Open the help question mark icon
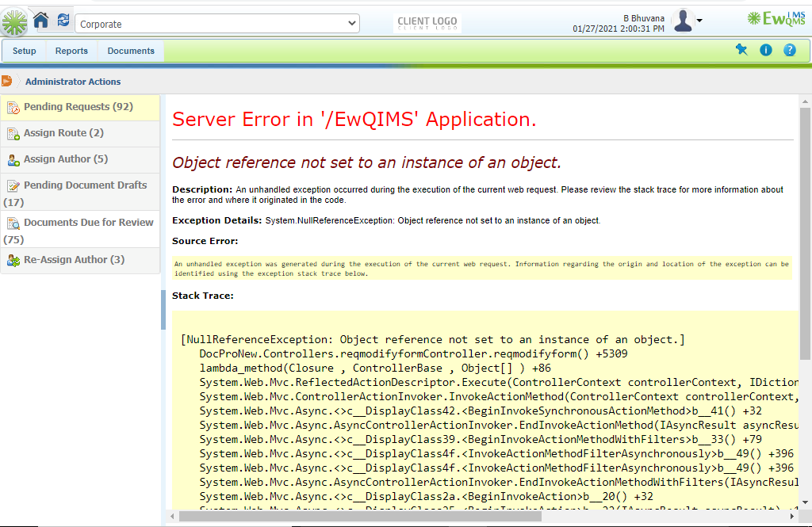 (790, 50)
